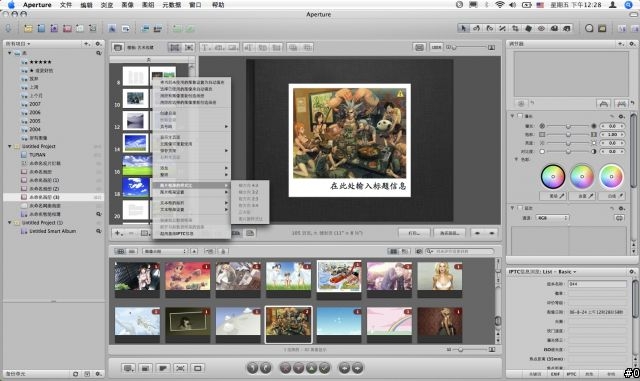Open IPTC List Basic view dropdown

point(542,272)
